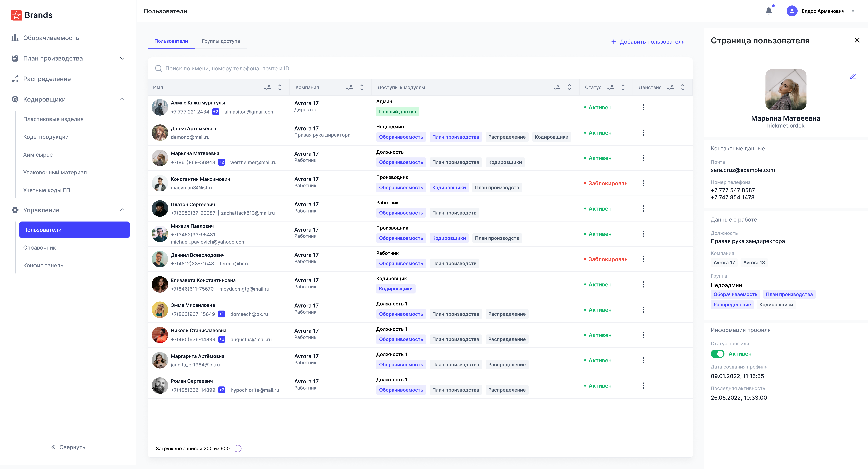The image size is (868, 469).
Task: Collapse Кодировщики sidebar menu
Action: tap(122, 99)
